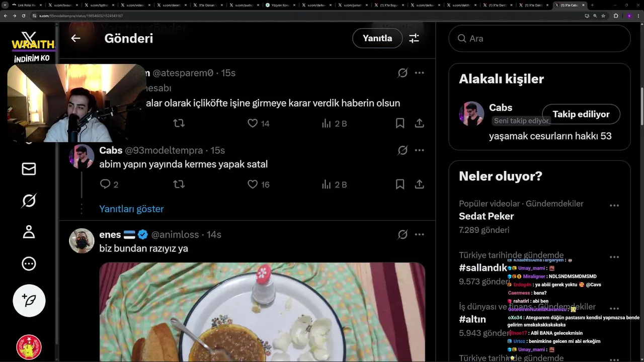Navigate back in the browser toolbar

pos(6,16)
